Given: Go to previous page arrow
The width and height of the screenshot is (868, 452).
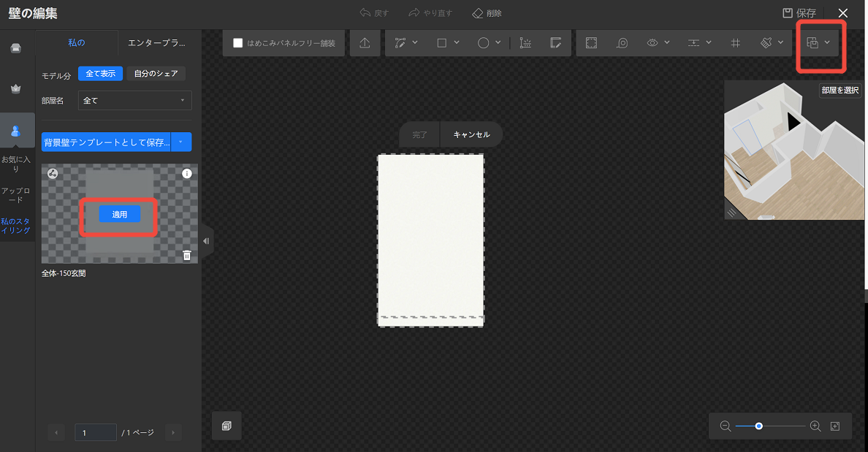Looking at the screenshot, I should (56, 432).
